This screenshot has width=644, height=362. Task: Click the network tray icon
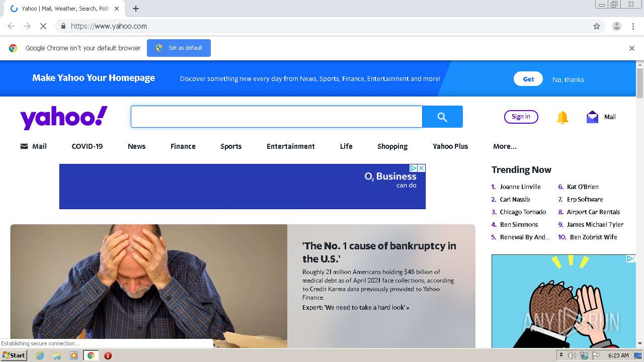[x=584, y=355]
